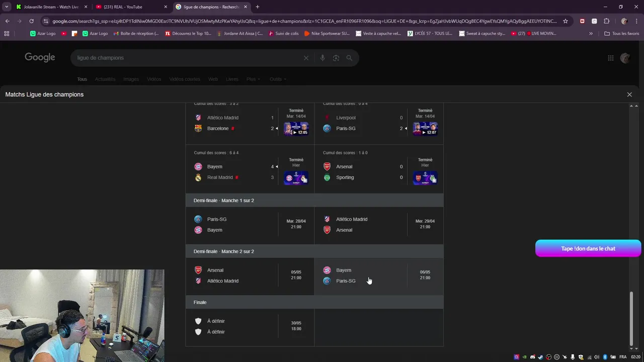
Task: Open the LIVE MOVIN bookmark
Action: point(533,34)
